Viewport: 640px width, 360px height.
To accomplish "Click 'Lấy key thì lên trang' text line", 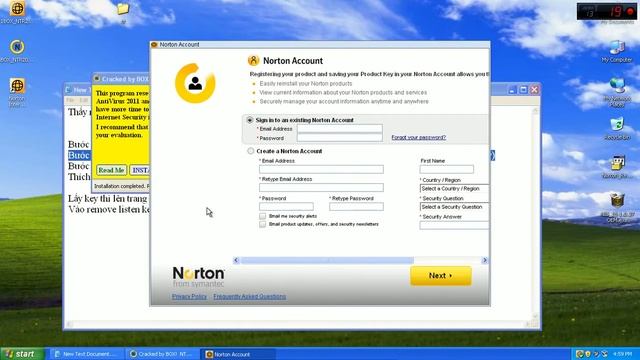I will pyautogui.click(x=108, y=199).
